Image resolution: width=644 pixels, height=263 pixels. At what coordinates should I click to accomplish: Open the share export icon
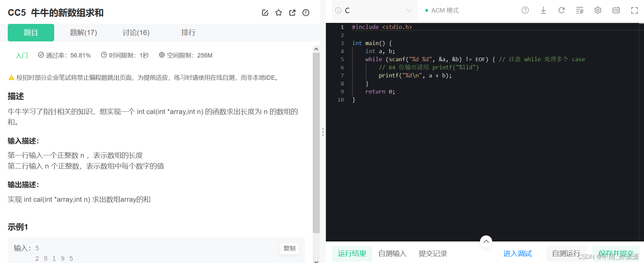click(292, 13)
